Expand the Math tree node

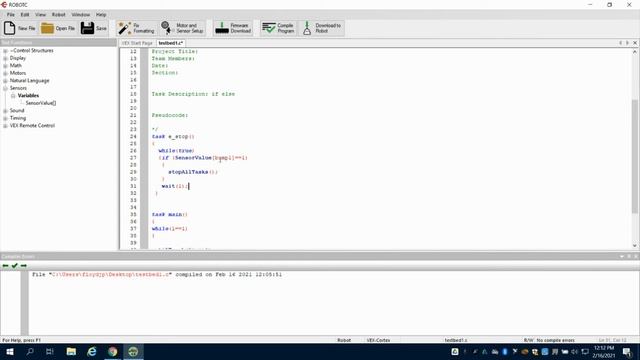pos(5,66)
